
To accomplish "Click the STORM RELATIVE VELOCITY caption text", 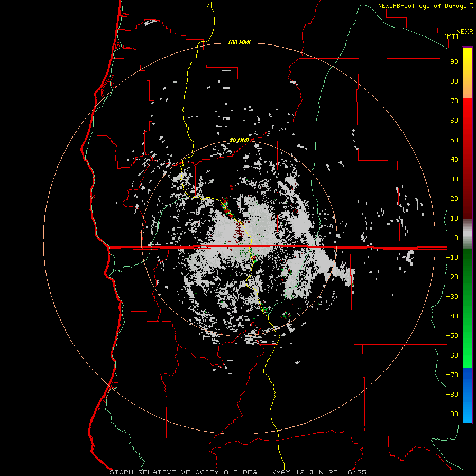I will pyautogui.click(x=164, y=472).
